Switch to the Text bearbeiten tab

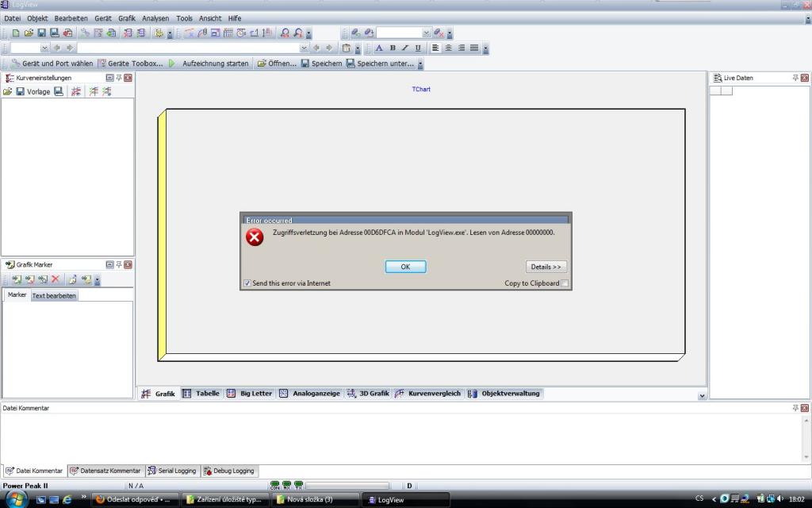pyautogui.click(x=54, y=295)
